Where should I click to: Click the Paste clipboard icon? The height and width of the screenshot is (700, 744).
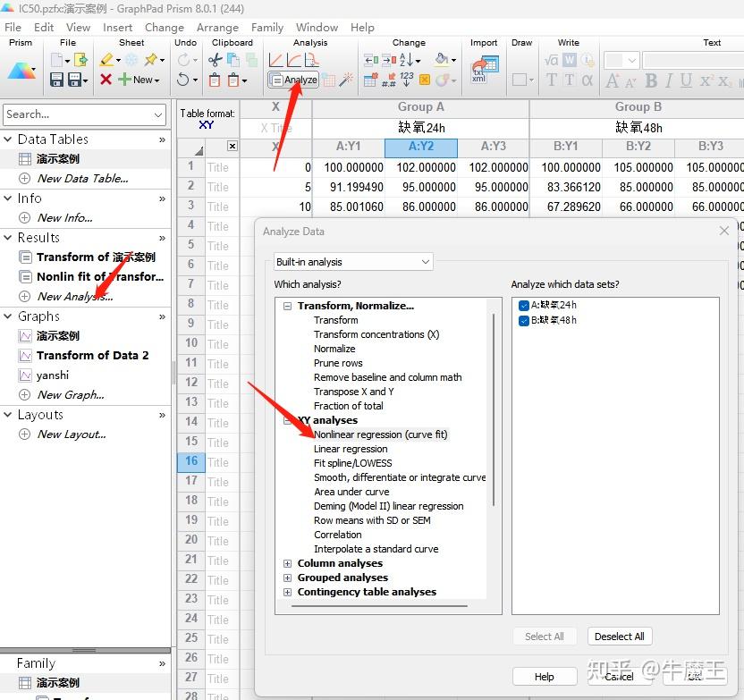point(215,80)
